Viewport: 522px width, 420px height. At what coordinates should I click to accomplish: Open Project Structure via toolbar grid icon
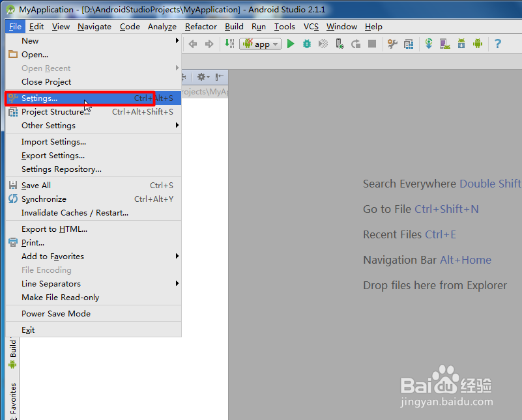point(409,44)
